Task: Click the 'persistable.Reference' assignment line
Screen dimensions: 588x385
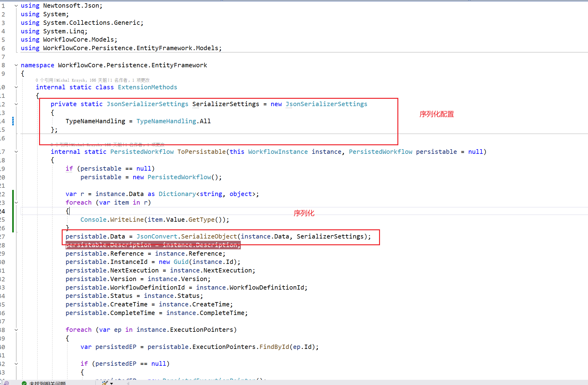Action: pyautogui.click(x=145, y=254)
